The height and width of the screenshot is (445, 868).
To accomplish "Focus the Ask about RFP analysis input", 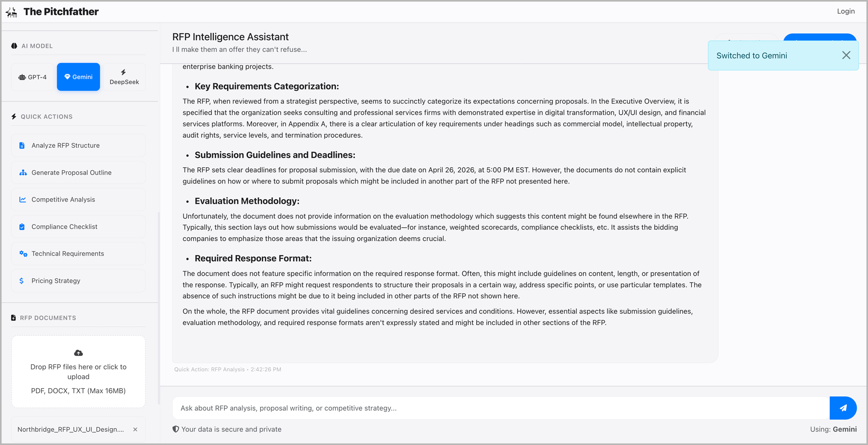I will (500, 408).
